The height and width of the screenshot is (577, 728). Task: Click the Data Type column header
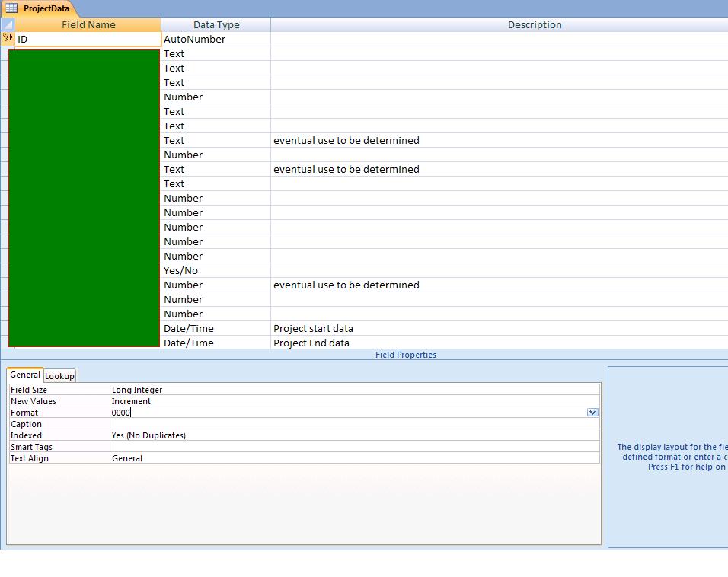point(216,24)
